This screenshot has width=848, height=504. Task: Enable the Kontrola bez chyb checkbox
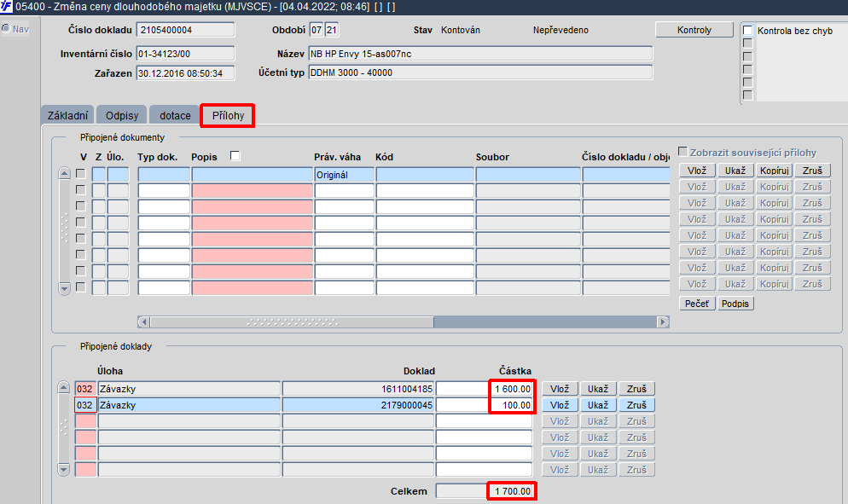pyautogui.click(x=748, y=31)
